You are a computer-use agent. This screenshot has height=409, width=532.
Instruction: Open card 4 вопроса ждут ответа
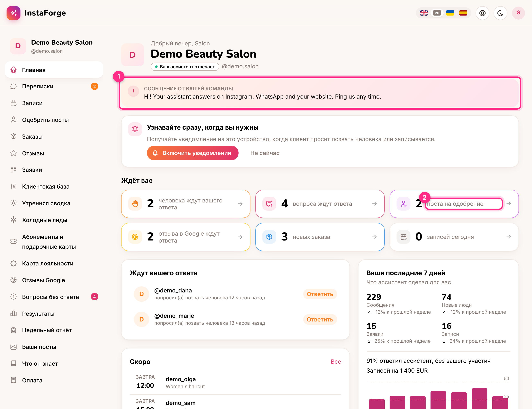click(320, 204)
